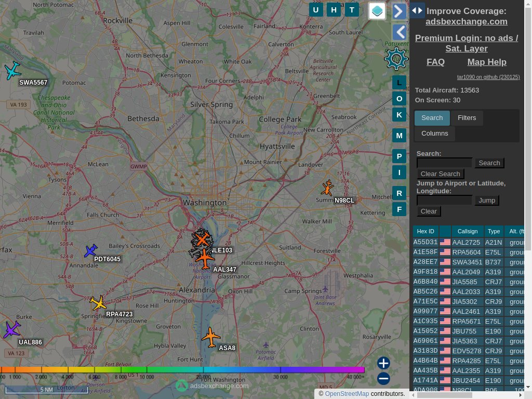The width and height of the screenshot is (532, 399).
Task: Select the SWA5567 aircraft icon
Action: coord(13,70)
